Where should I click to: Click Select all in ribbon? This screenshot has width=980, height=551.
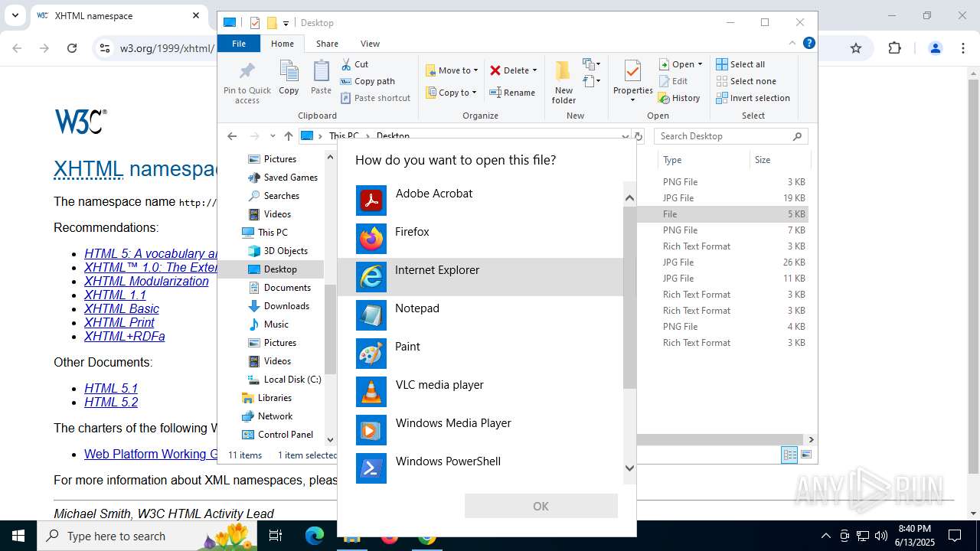(740, 64)
